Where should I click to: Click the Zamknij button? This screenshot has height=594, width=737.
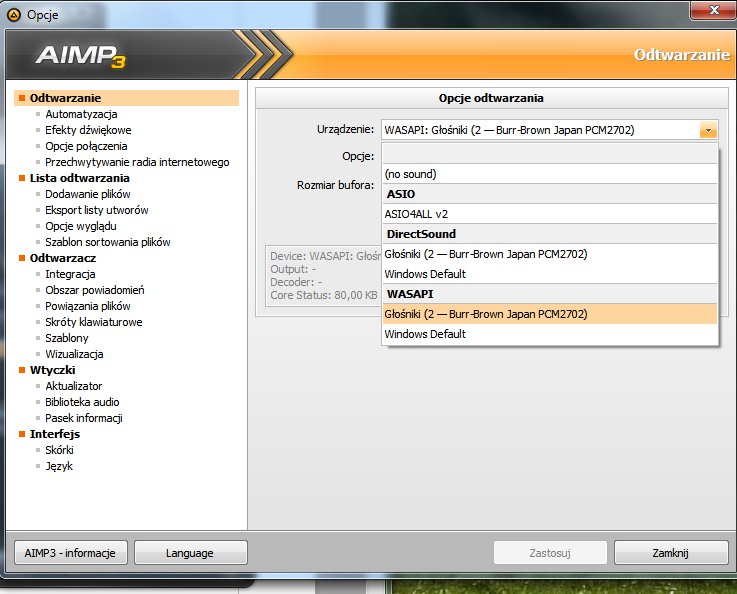pos(671,553)
